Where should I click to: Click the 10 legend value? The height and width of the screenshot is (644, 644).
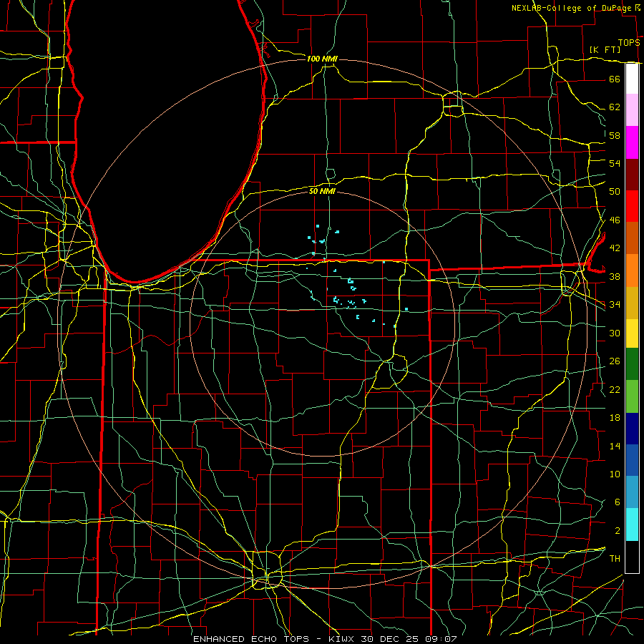pyautogui.click(x=615, y=474)
